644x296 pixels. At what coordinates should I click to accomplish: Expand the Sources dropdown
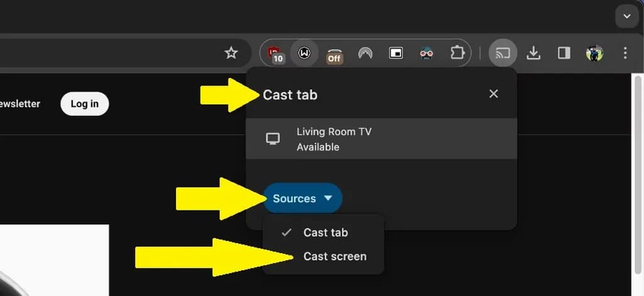coord(303,199)
